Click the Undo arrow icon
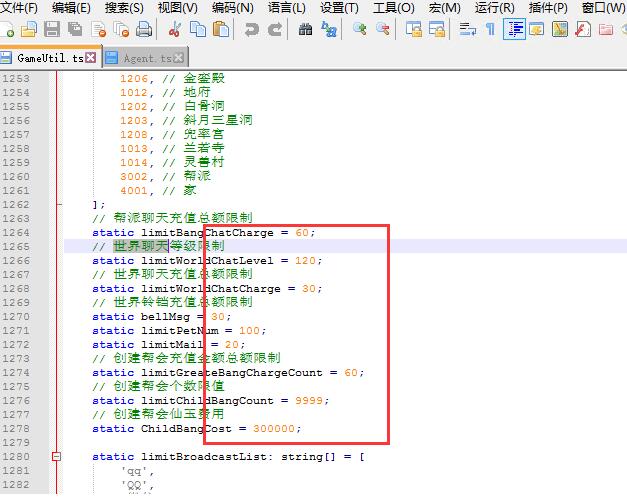The height and width of the screenshot is (500, 627). click(x=251, y=30)
